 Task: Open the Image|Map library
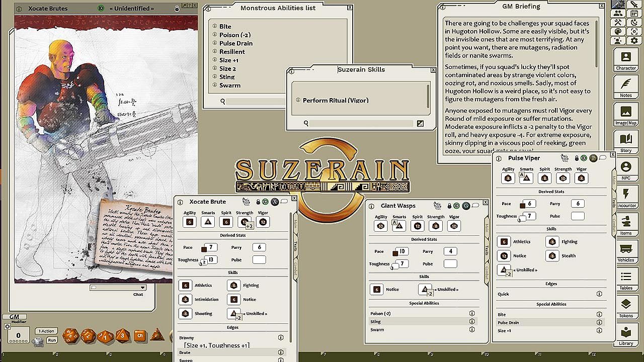pos(625,115)
